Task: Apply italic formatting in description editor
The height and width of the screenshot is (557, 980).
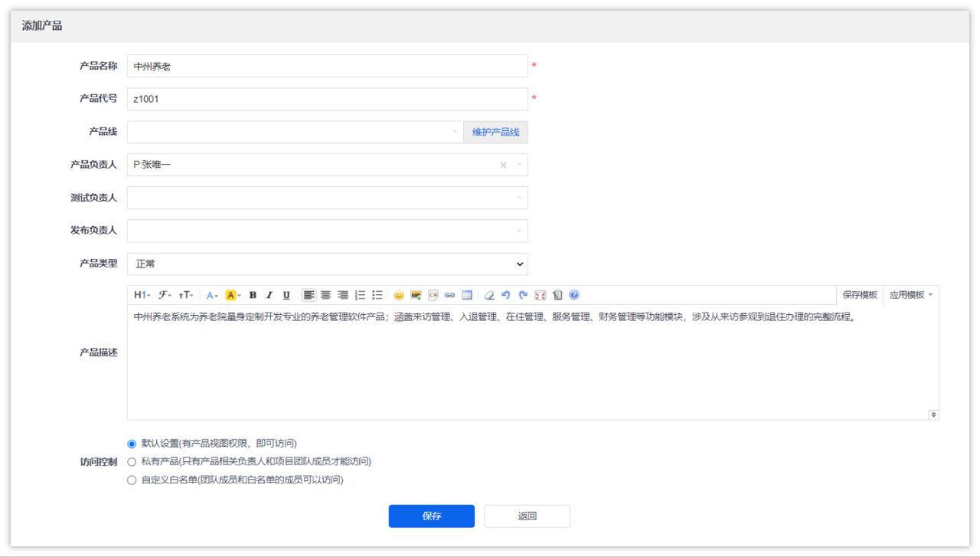Action: [269, 295]
